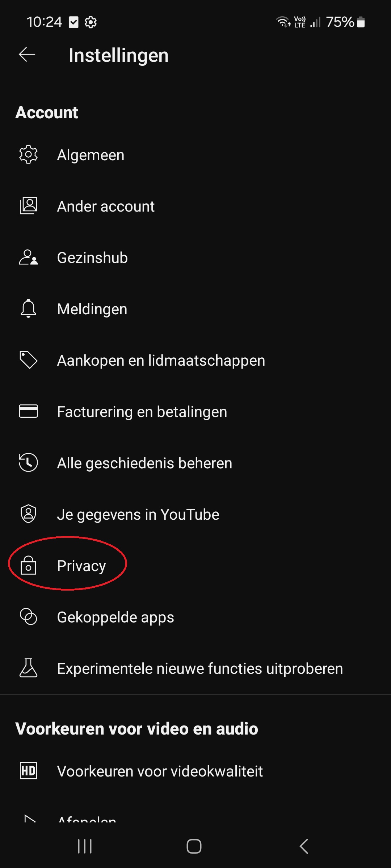Screen dimensions: 391x868
Task: Tap the price tag icon for Aankopen
Action: click(x=28, y=360)
